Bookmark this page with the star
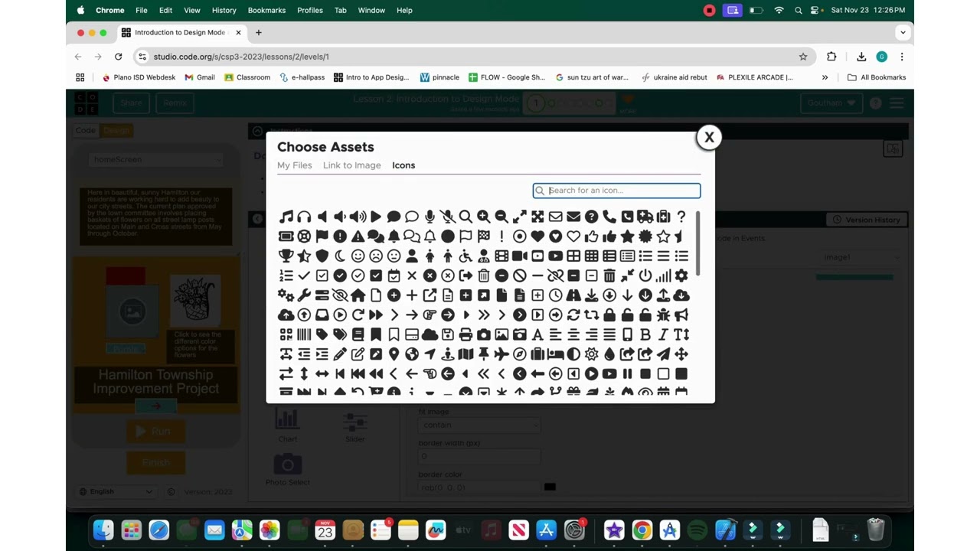This screenshot has height=551, width=980. (x=803, y=57)
